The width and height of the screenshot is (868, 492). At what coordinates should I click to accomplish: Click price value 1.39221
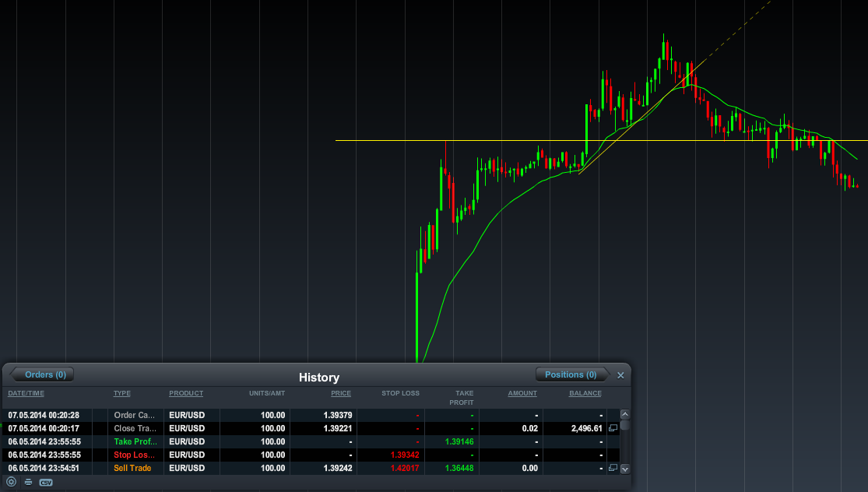338,428
